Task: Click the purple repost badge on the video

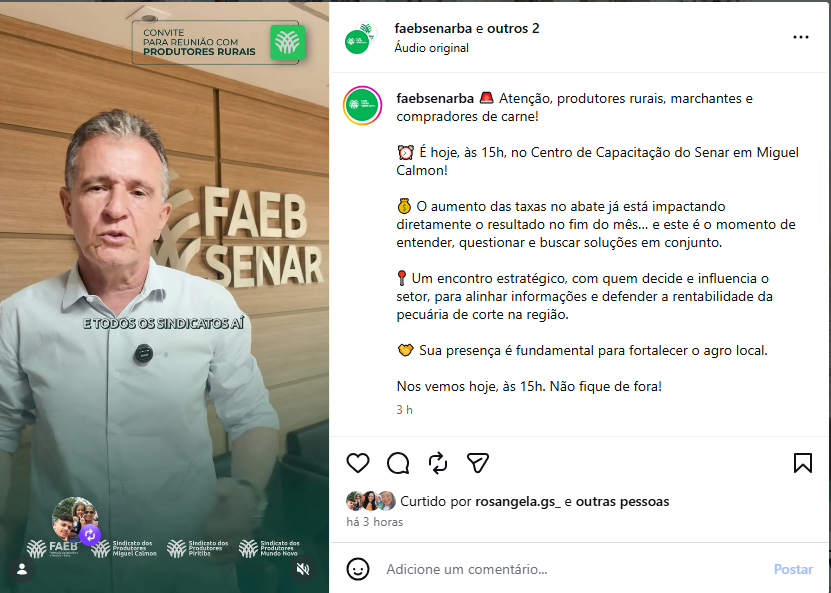Action: pos(90,535)
